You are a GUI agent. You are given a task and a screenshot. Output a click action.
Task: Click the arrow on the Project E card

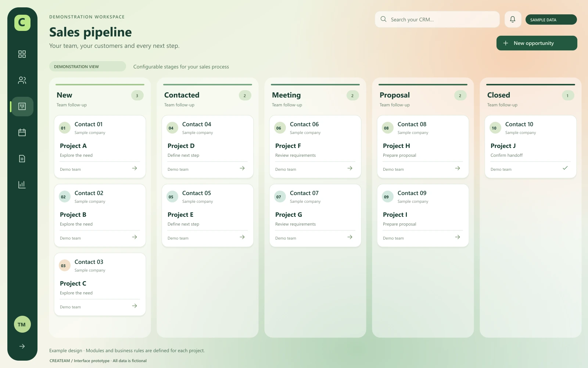[242, 237]
